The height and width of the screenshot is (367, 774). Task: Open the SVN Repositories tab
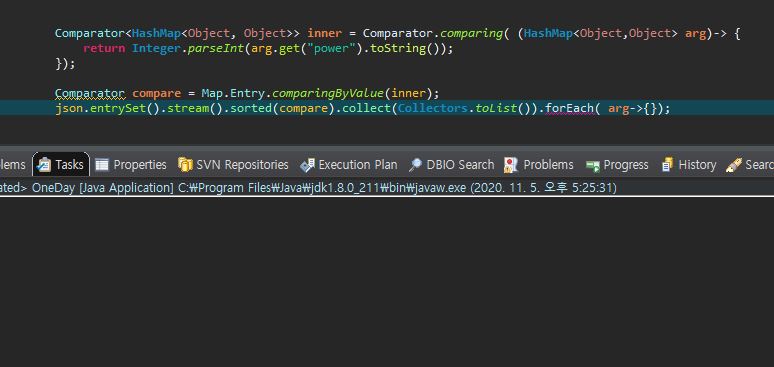coord(233,164)
